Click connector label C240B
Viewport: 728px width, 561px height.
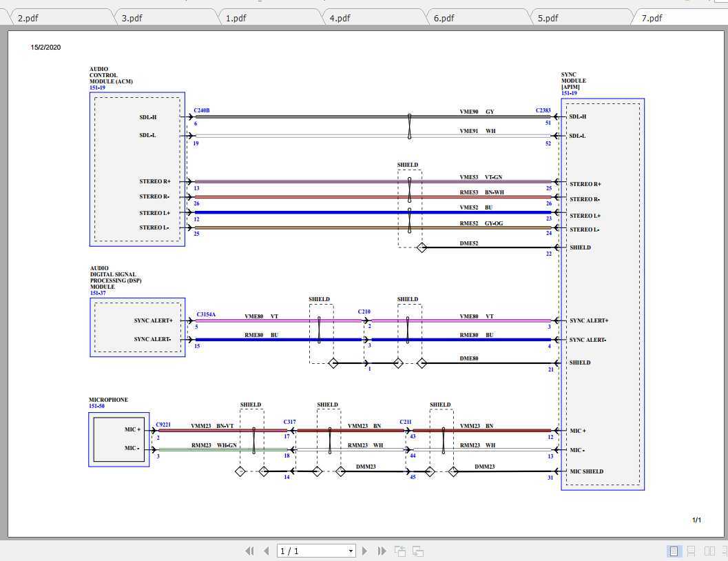pos(202,110)
